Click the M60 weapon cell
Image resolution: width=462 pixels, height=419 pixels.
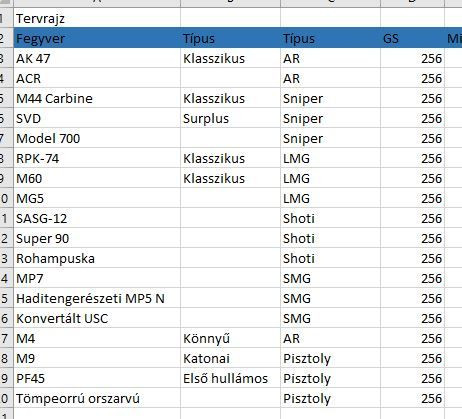97,178
